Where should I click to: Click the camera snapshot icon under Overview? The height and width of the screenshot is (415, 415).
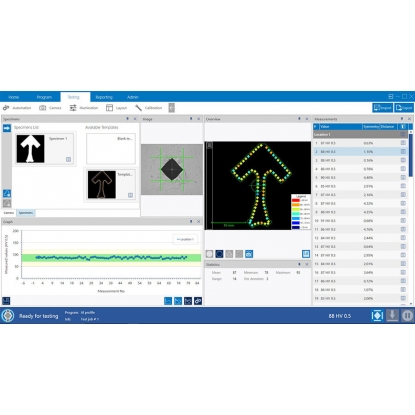tap(249, 254)
